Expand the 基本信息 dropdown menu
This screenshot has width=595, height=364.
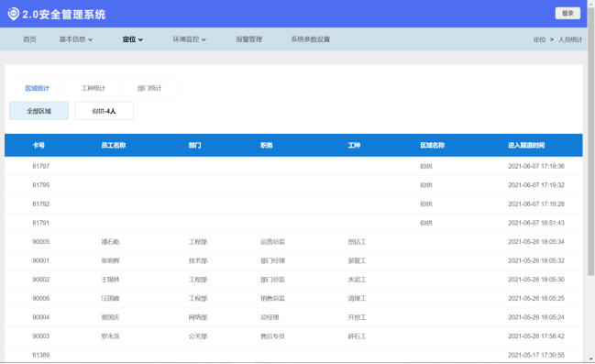pyautogui.click(x=76, y=39)
